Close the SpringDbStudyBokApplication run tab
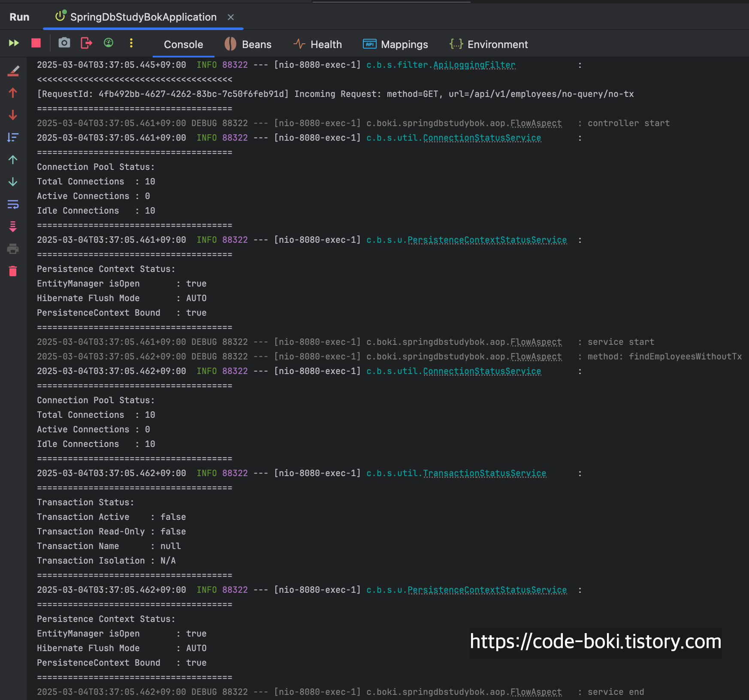 (x=231, y=17)
